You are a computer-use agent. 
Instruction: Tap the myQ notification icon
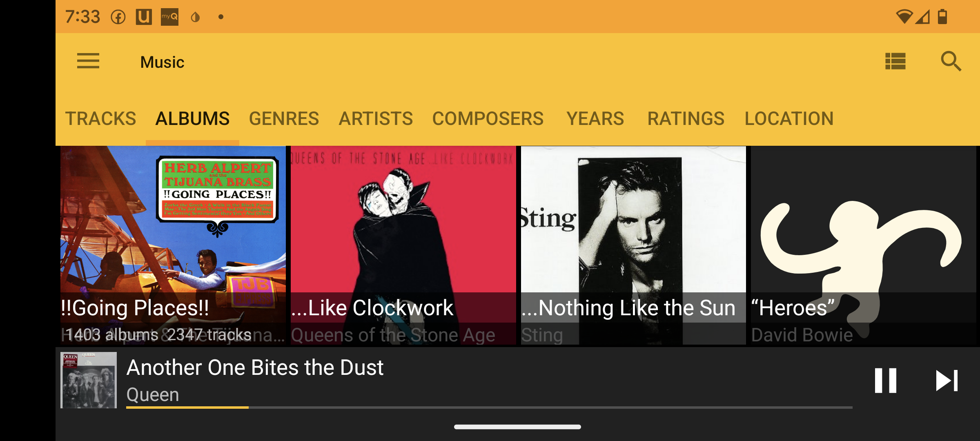coord(169,17)
